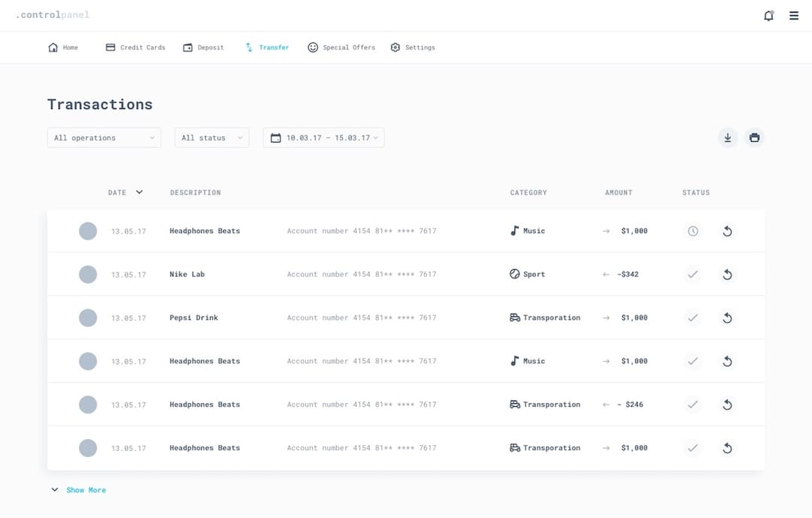Screen dimensions: 812x518
Task: Click the Show More link
Action: click(86, 489)
